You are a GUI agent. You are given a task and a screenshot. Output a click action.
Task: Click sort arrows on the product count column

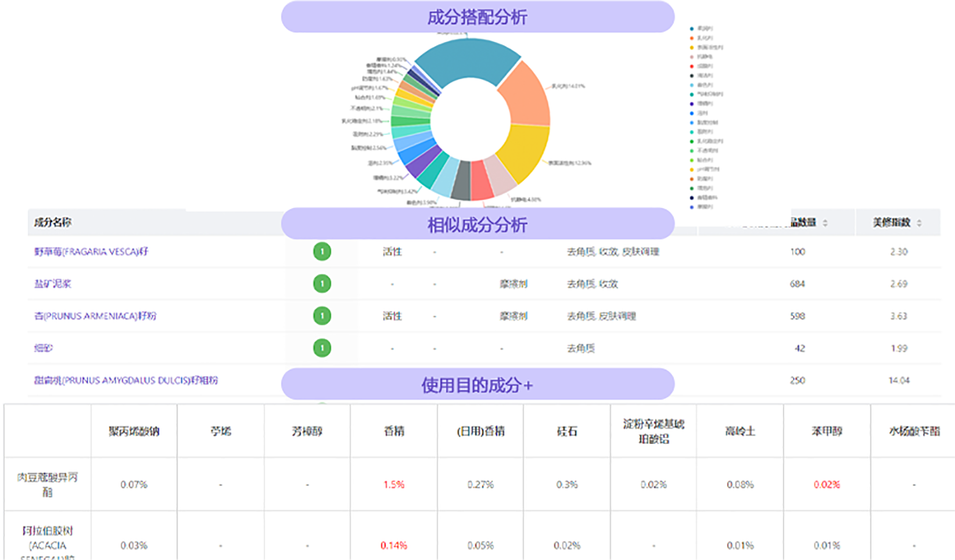(x=825, y=223)
